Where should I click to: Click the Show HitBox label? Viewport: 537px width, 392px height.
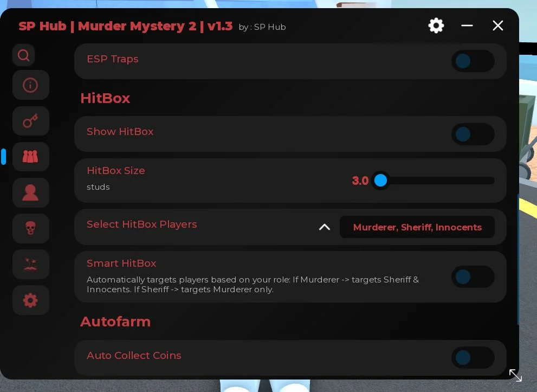pos(120,132)
